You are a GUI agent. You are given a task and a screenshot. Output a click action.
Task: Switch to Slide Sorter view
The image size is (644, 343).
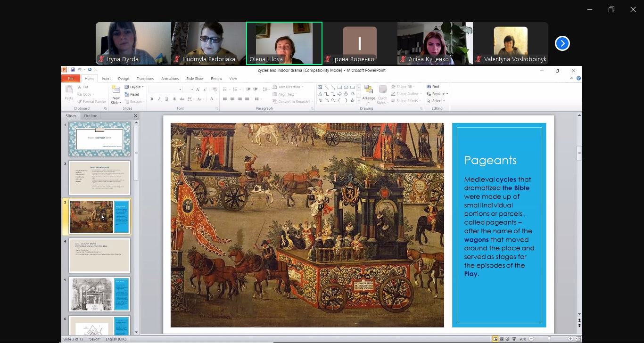[x=501, y=339]
